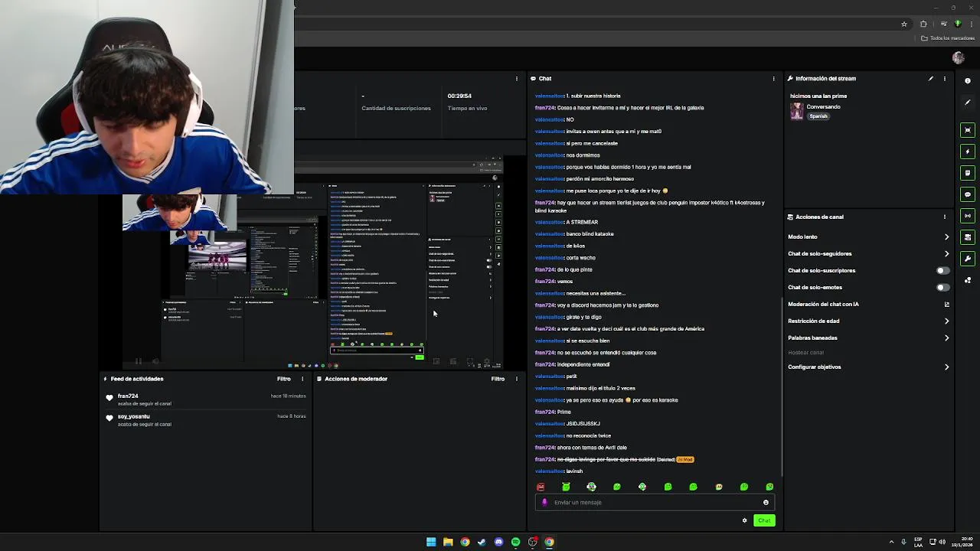The width and height of the screenshot is (980, 551).
Task: Click the note quick action icon in sidebar
Action: tap(968, 173)
